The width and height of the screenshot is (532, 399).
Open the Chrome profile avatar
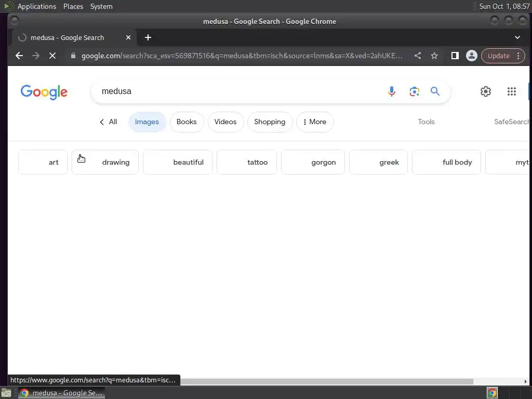coord(471,56)
